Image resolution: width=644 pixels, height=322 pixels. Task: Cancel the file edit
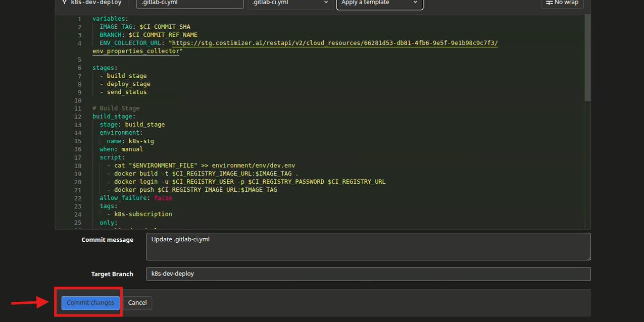pyautogui.click(x=137, y=303)
